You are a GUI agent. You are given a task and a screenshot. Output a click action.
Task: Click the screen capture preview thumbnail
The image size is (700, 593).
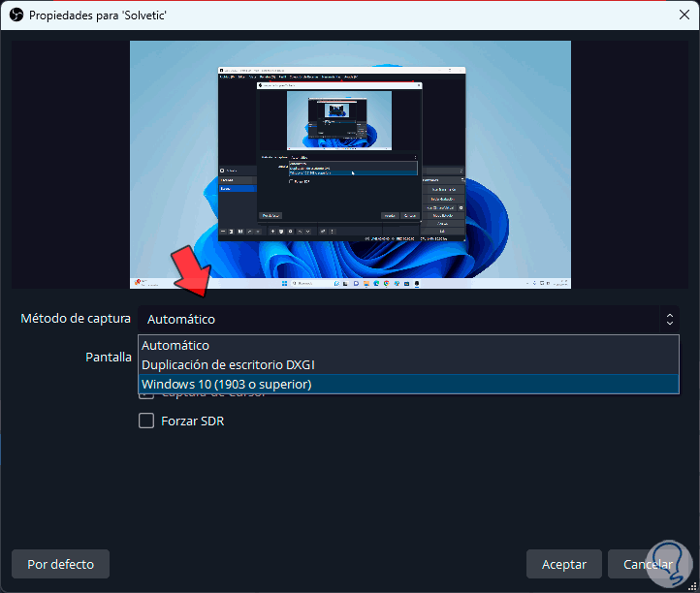[350, 165]
